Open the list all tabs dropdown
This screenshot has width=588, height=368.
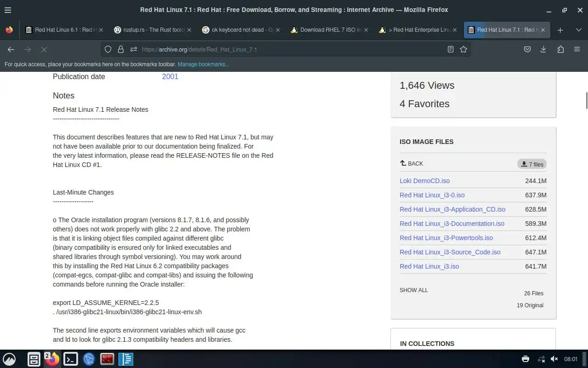pos(578,30)
